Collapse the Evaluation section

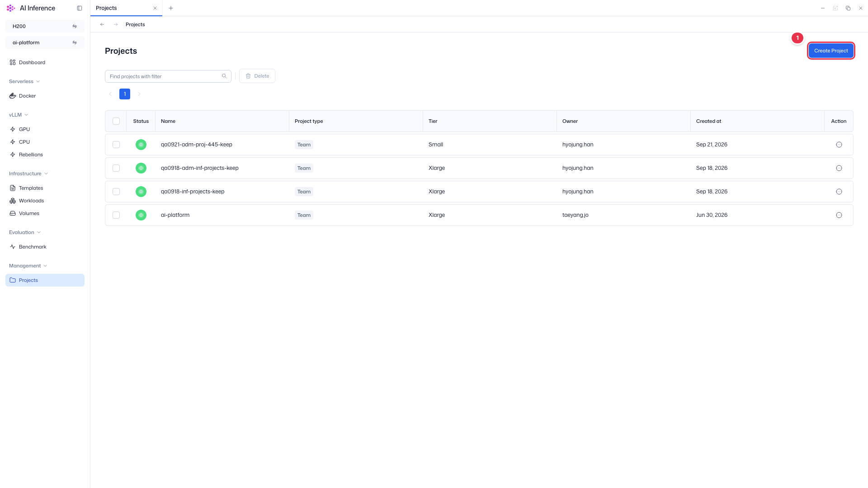tap(25, 232)
